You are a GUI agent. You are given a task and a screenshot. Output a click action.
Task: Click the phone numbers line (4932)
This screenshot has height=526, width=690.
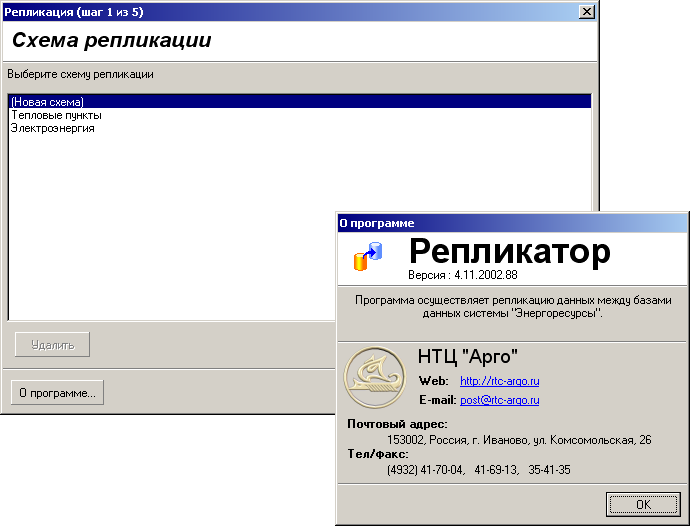point(479,470)
